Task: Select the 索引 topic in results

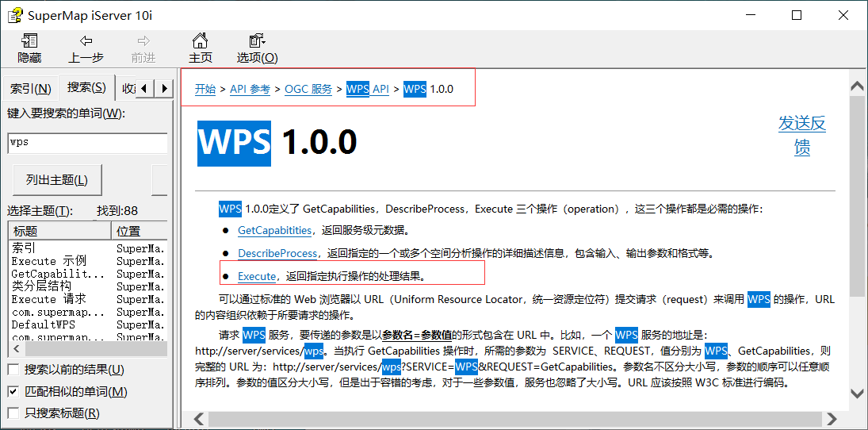Action: (23, 248)
